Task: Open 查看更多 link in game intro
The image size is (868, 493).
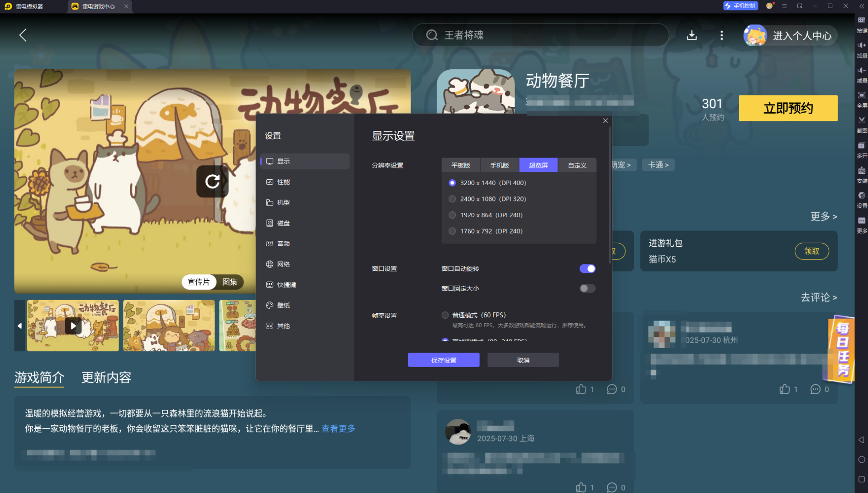Action: click(339, 429)
